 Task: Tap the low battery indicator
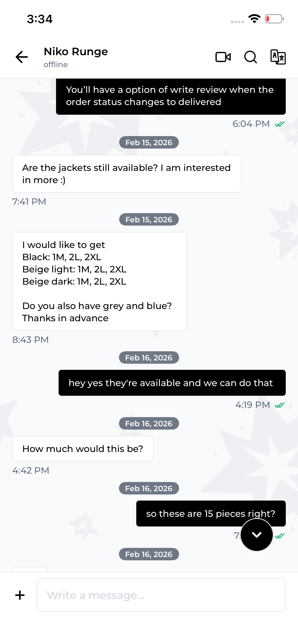[274, 19]
